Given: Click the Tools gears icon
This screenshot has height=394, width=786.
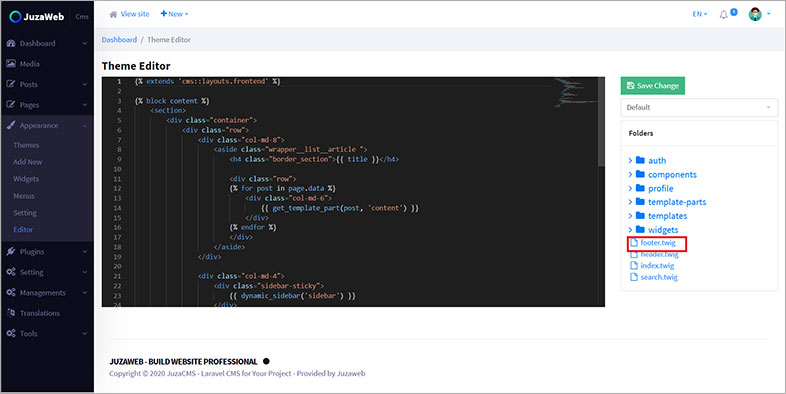Looking at the screenshot, I should [11, 333].
